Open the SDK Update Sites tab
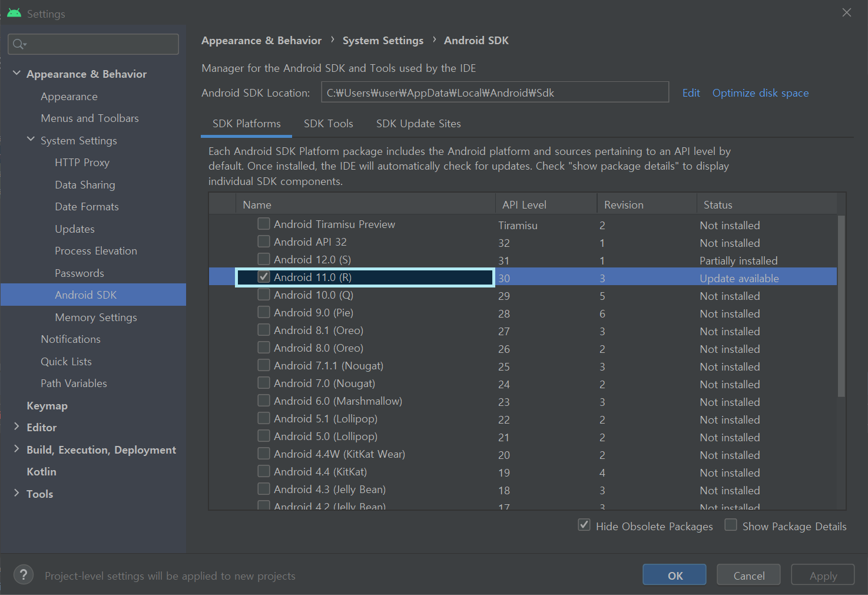Image resolution: width=868 pixels, height=595 pixels. point(418,124)
